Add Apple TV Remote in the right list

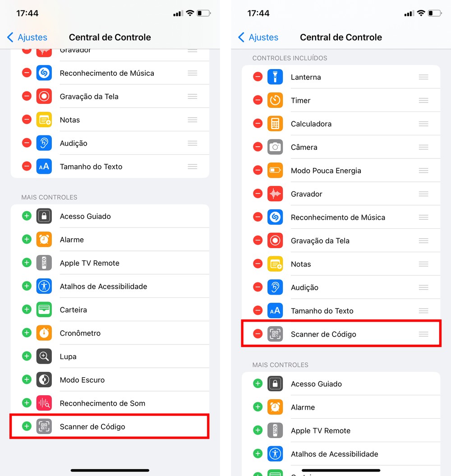pyautogui.click(x=258, y=430)
